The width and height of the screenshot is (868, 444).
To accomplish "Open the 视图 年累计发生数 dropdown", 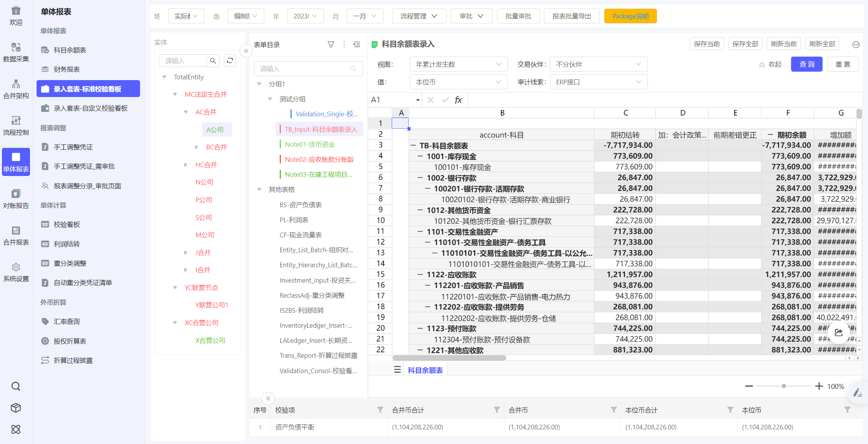I will coord(458,64).
